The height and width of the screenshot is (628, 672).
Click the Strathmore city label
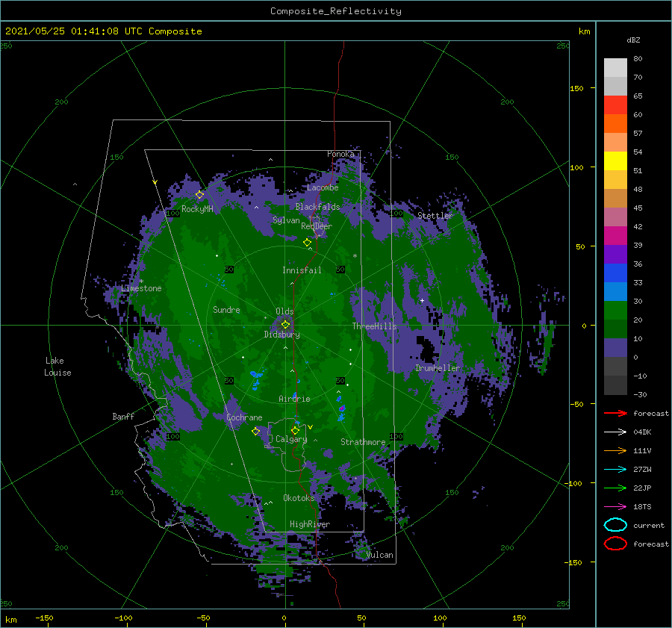(x=363, y=442)
